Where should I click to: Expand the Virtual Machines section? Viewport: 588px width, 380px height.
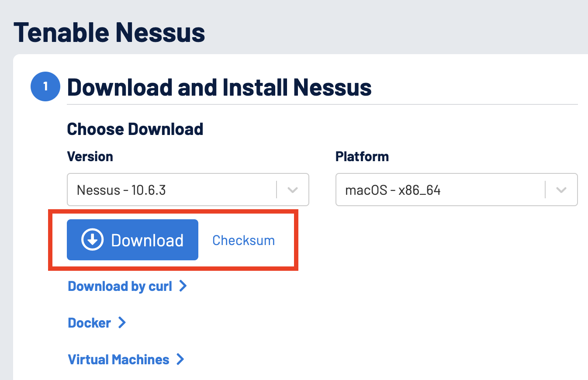pos(119,360)
